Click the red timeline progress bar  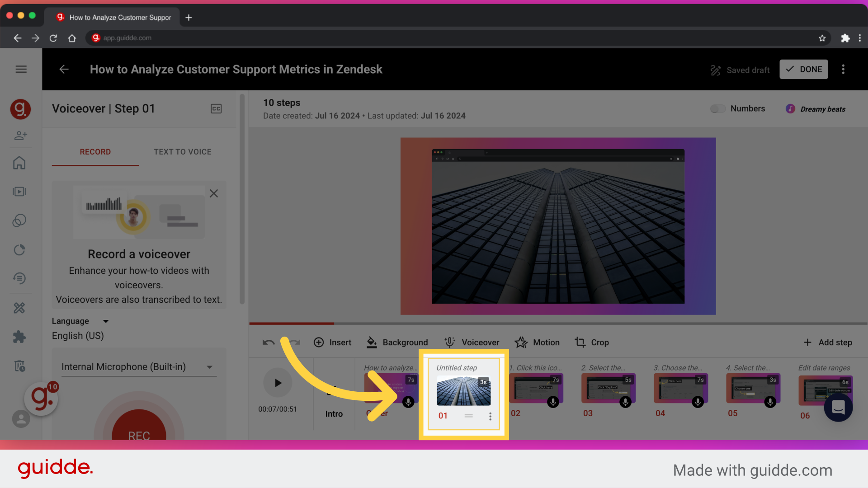tap(292, 324)
